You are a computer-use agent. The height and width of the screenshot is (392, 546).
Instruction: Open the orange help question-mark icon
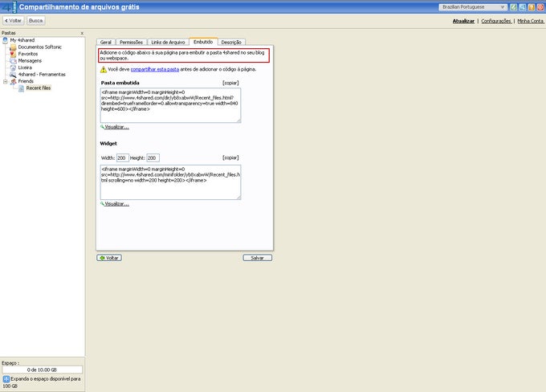point(532,7)
